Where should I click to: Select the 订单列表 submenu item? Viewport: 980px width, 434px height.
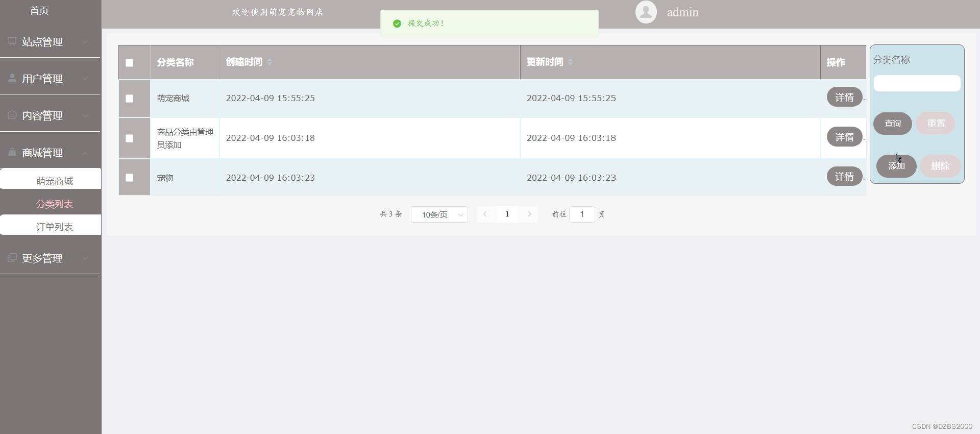tap(51, 225)
